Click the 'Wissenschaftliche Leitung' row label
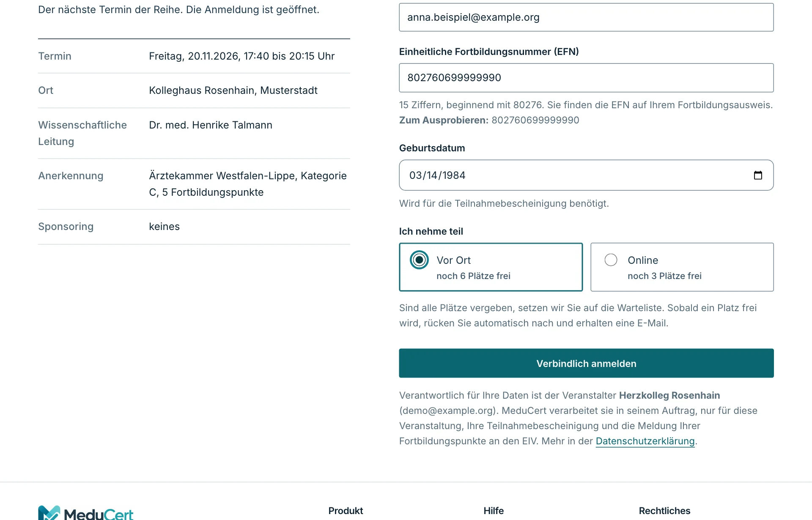The image size is (812, 520). pos(82,133)
